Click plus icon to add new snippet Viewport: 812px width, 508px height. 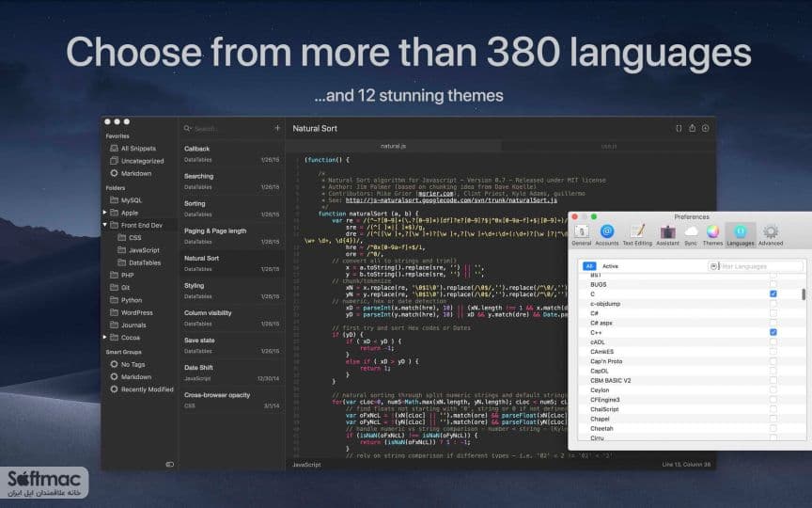[277, 128]
